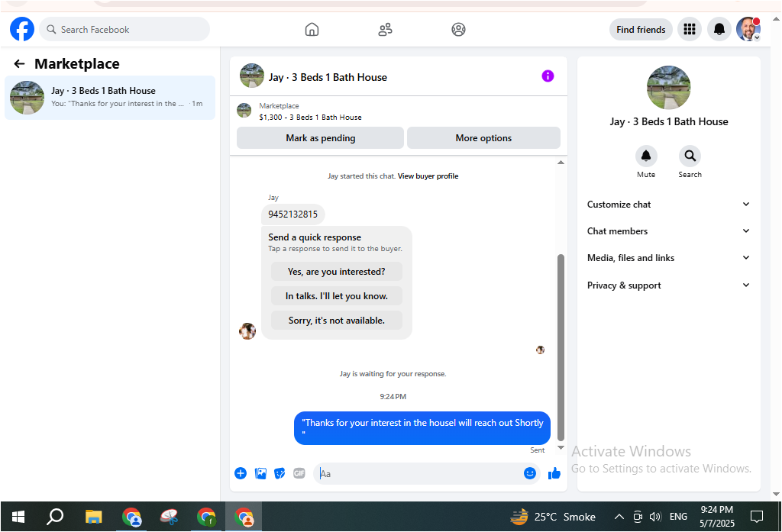This screenshot has height=532, width=782.
Task: Expand Chat members section
Action: 668,231
